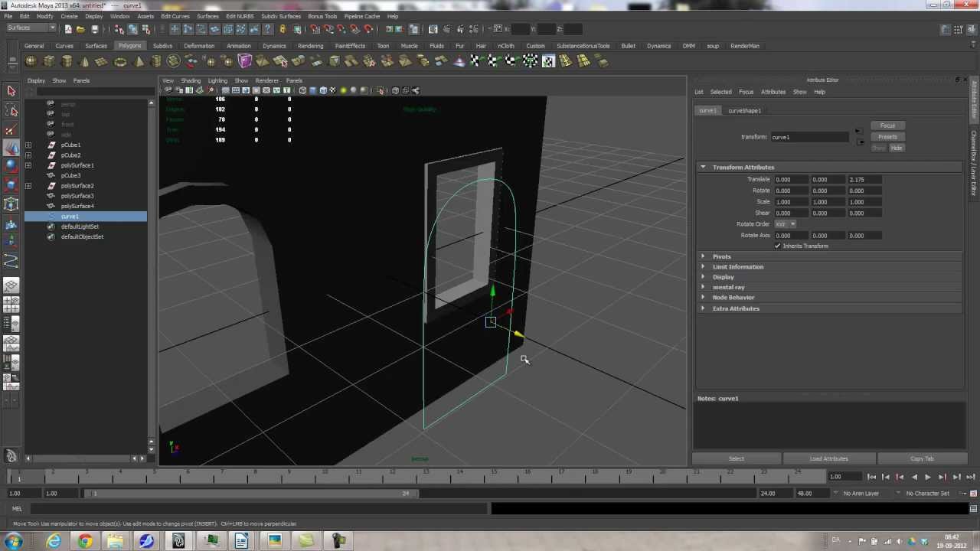Activate the Move tool in toolbox

pos(11,148)
